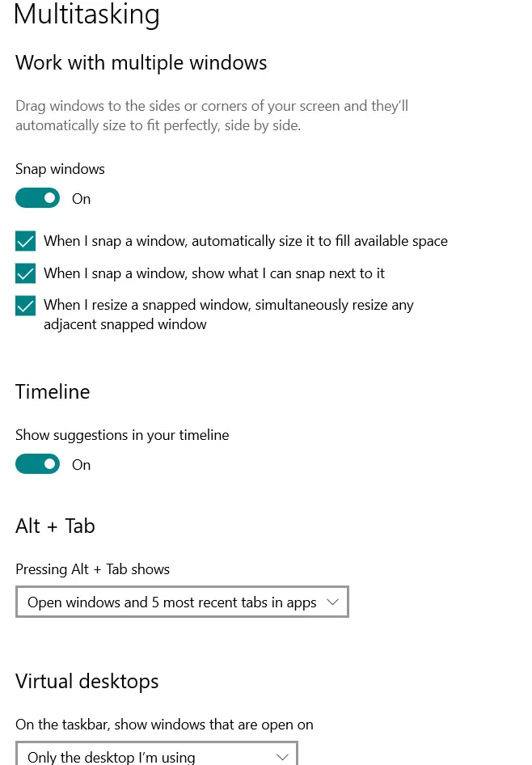Click the Alt + Tab section heading
This screenshot has height=765, width=532.
pyautogui.click(x=55, y=526)
